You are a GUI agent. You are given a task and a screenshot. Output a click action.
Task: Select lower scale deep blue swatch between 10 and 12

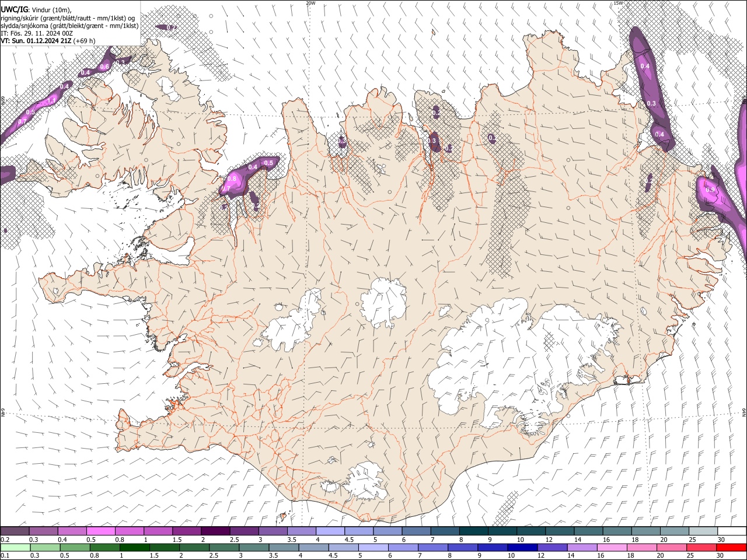[x=522, y=547]
